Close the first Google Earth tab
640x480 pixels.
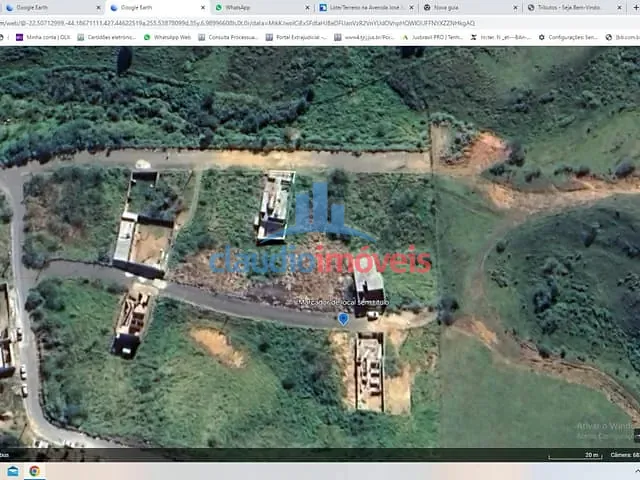click(98, 7)
